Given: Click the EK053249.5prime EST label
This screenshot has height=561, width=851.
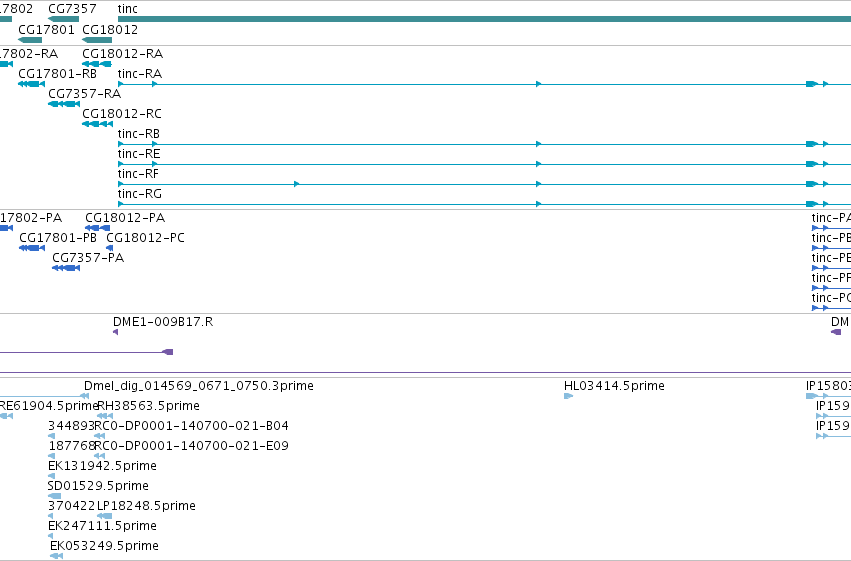Looking at the screenshot, I should 104,546.
